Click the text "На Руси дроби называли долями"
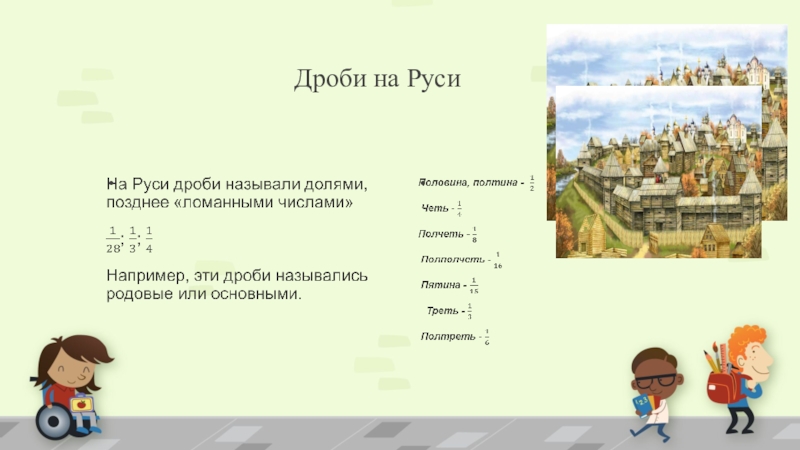800x450 pixels. tap(237, 185)
